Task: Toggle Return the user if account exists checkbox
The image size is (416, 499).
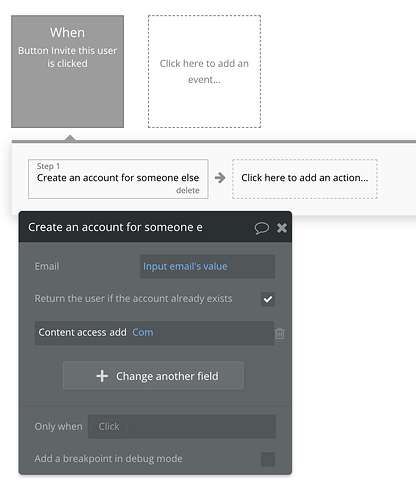Action: 268,299
